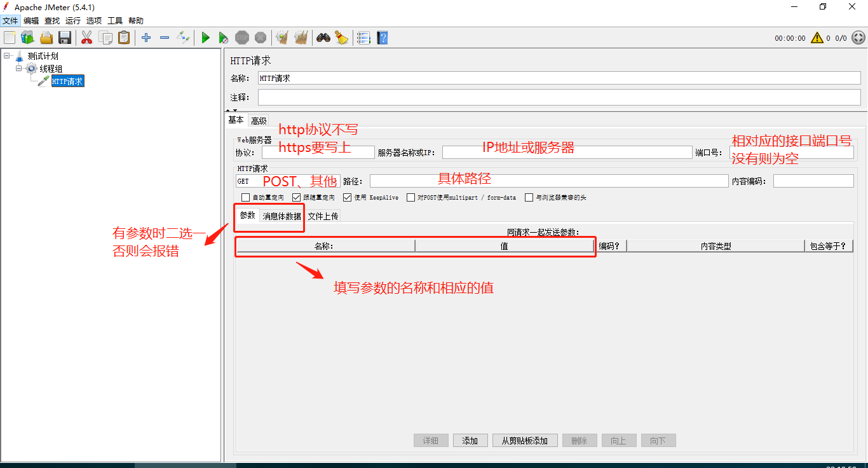The height and width of the screenshot is (468, 868).
Task: Select the 消息体数据 tab
Action: click(282, 216)
